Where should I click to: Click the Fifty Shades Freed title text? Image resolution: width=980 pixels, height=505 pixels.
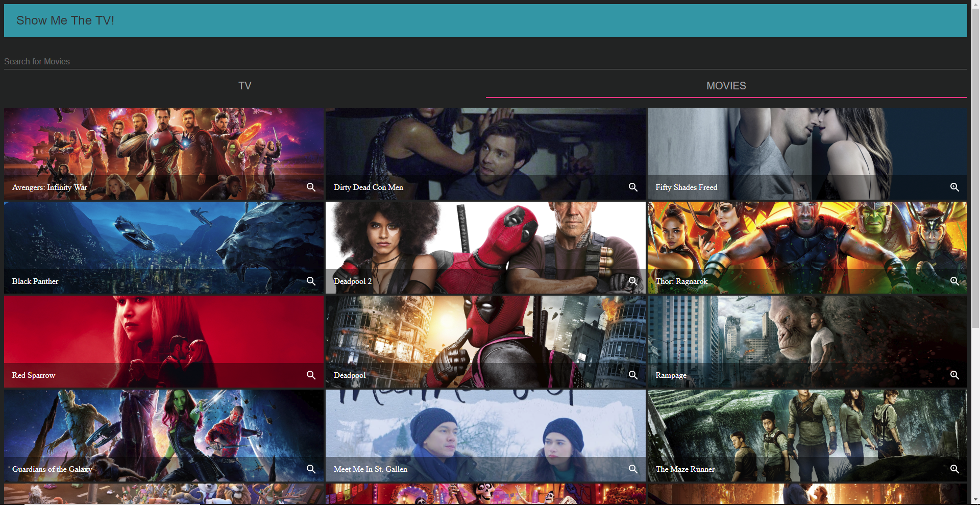687,187
